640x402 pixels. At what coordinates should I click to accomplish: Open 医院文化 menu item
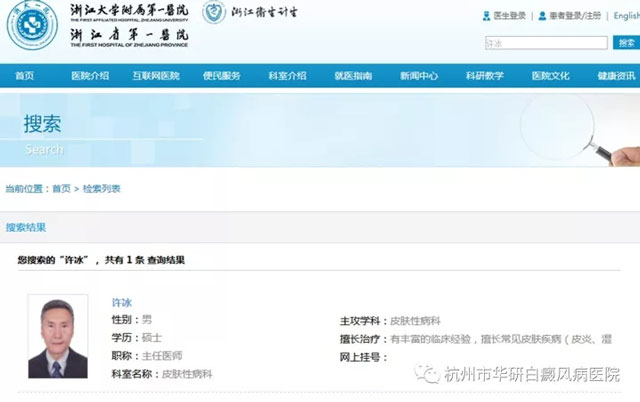click(x=551, y=76)
